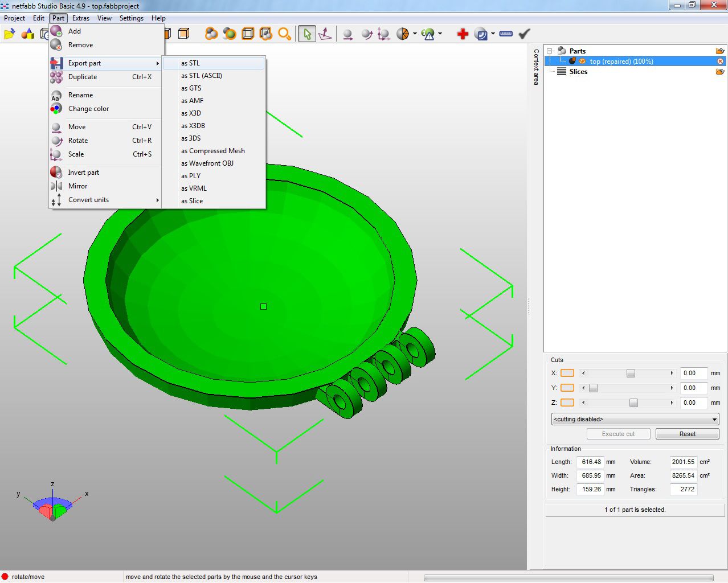Collapse the Parts tree node
The width and height of the screenshot is (728, 583).
pyautogui.click(x=550, y=50)
